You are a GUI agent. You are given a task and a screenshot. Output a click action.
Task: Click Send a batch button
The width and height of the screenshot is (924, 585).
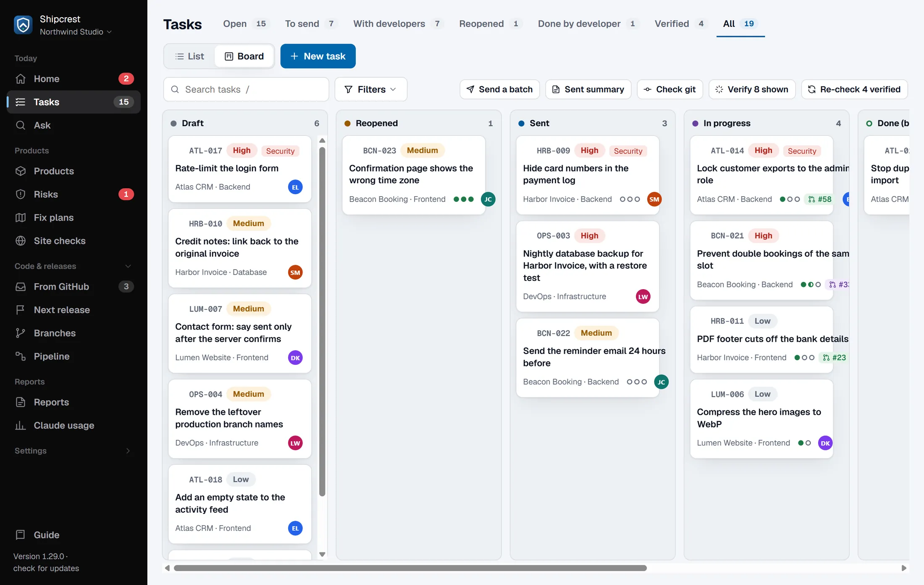click(x=500, y=89)
